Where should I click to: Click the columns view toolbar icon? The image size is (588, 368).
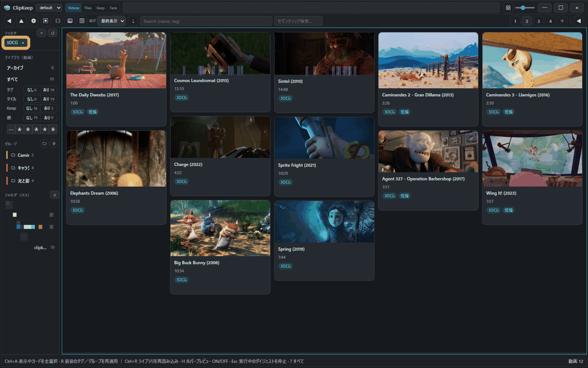coord(82,21)
